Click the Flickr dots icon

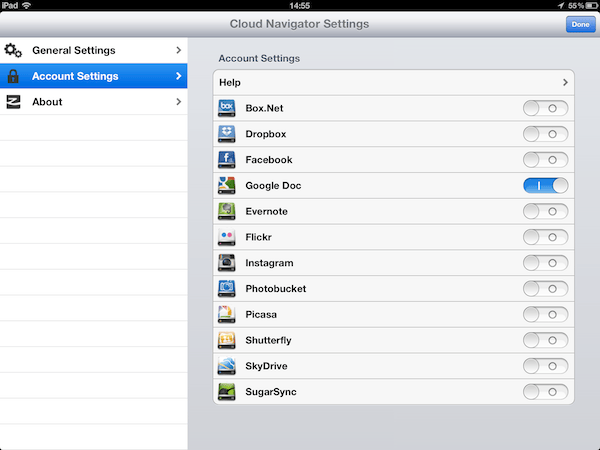[226, 238]
